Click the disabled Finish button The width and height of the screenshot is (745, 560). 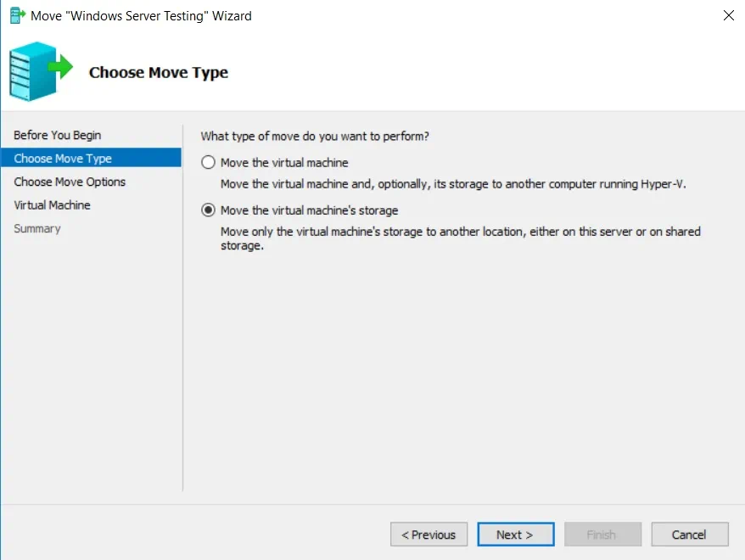602,535
